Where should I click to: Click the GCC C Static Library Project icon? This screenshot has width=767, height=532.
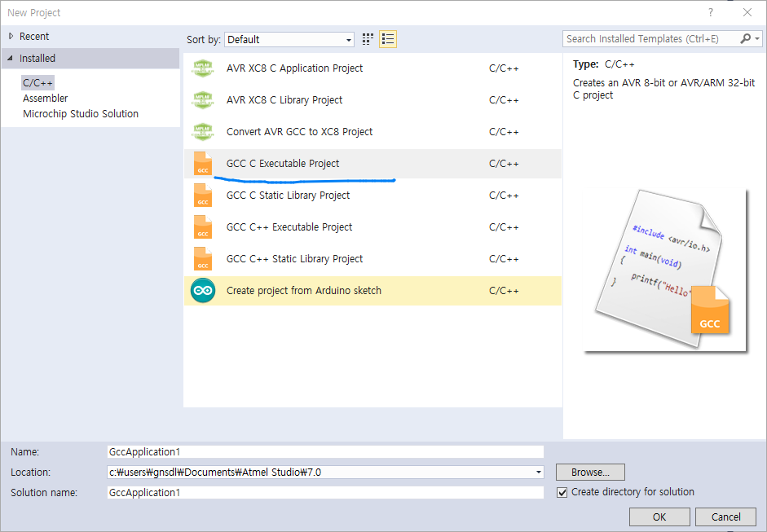click(x=202, y=195)
